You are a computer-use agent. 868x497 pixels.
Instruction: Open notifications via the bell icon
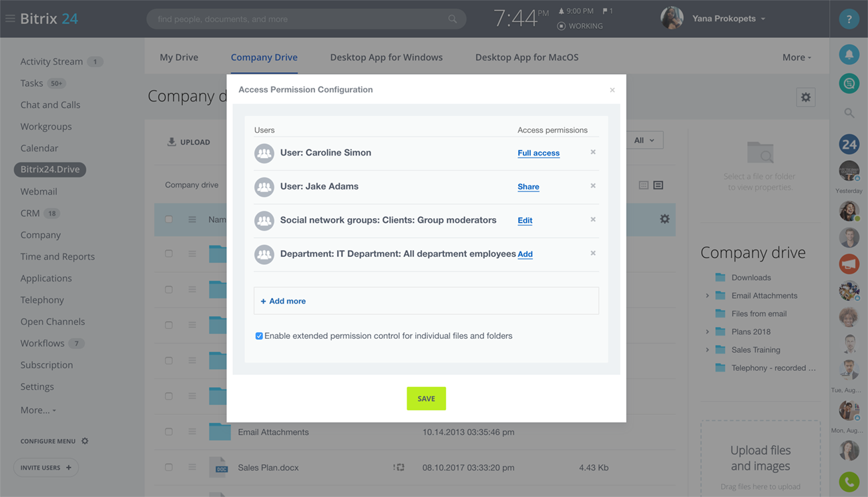pos(849,54)
